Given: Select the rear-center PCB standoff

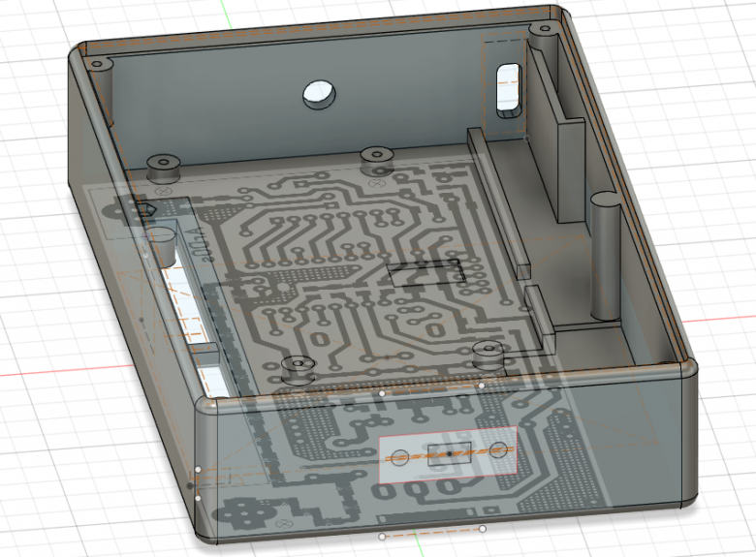Looking at the screenshot, I should (x=375, y=158).
